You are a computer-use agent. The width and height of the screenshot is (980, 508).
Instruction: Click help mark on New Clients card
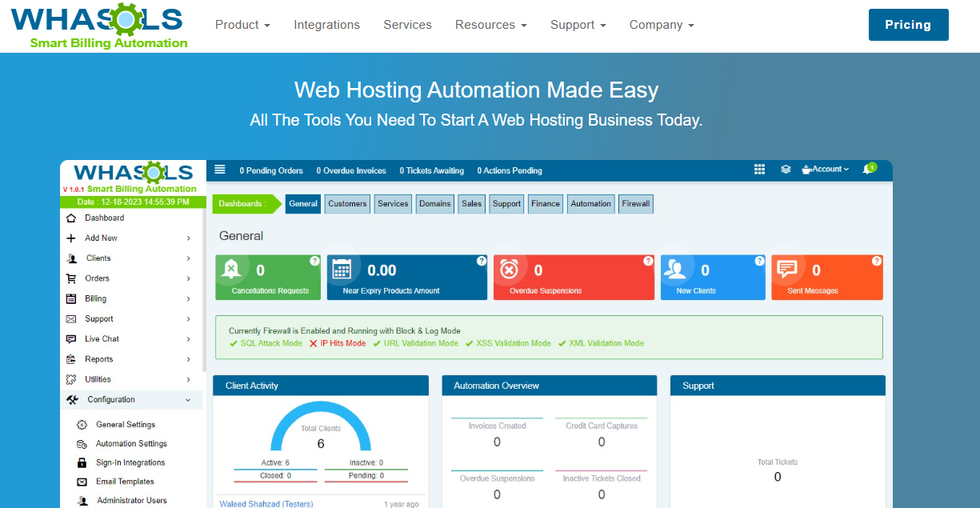[760, 261]
